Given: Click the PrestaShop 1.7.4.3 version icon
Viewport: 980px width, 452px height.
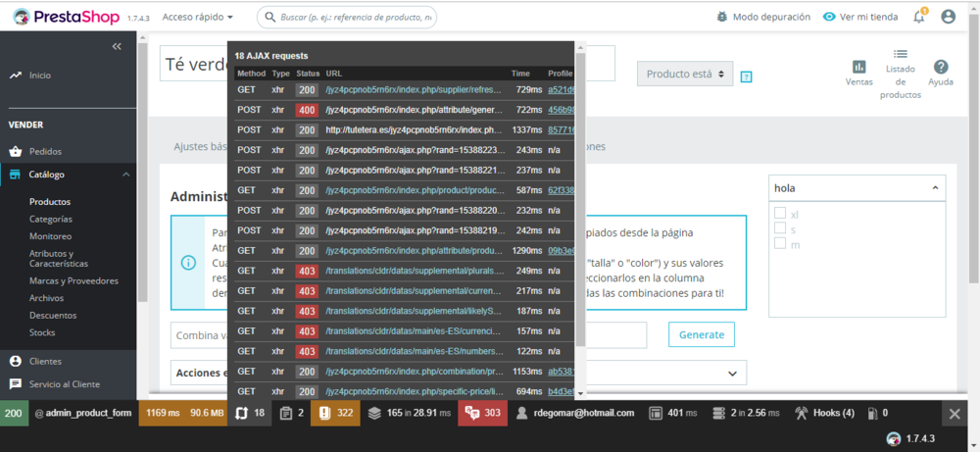Looking at the screenshot, I should pos(893,439).
